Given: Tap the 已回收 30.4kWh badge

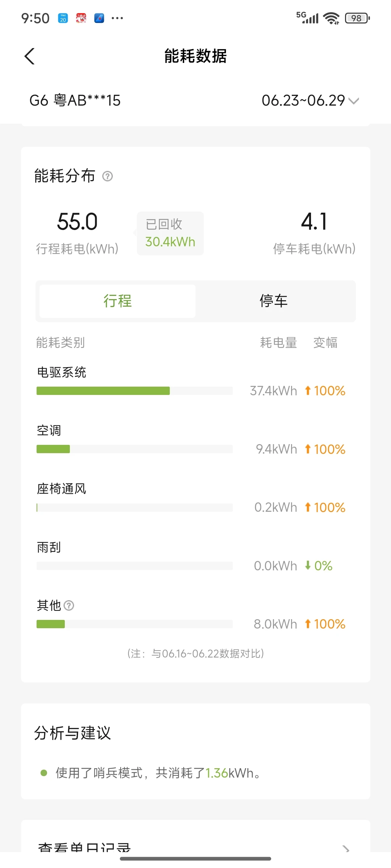Looking at the screenshot, I should coord(170,233).
